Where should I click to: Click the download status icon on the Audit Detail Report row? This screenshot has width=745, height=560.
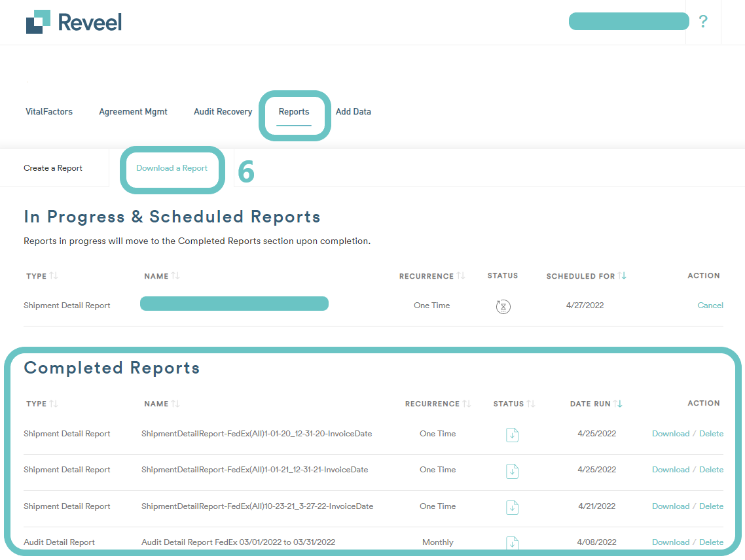click(512, 543)
